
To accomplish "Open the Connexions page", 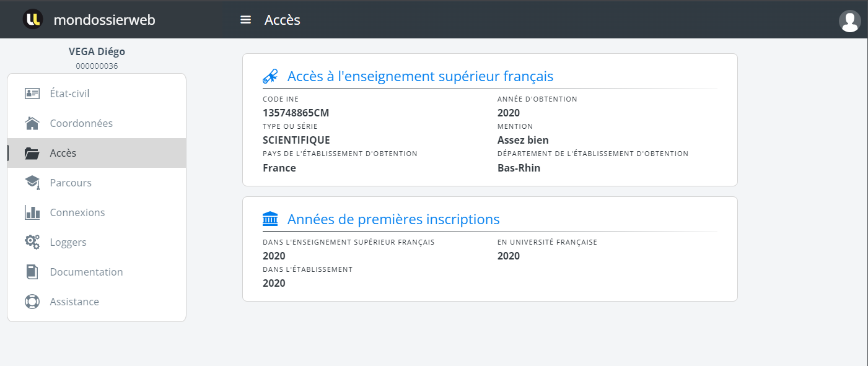I will pyautogui.click(x=77, y=212).
